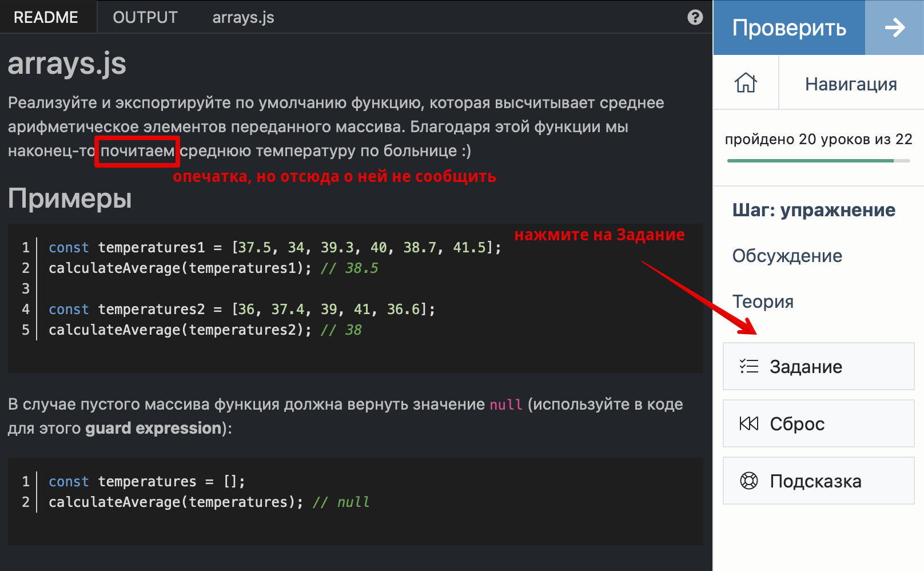
Task: Switch to the README tab
Action: (x=46, y=17)
